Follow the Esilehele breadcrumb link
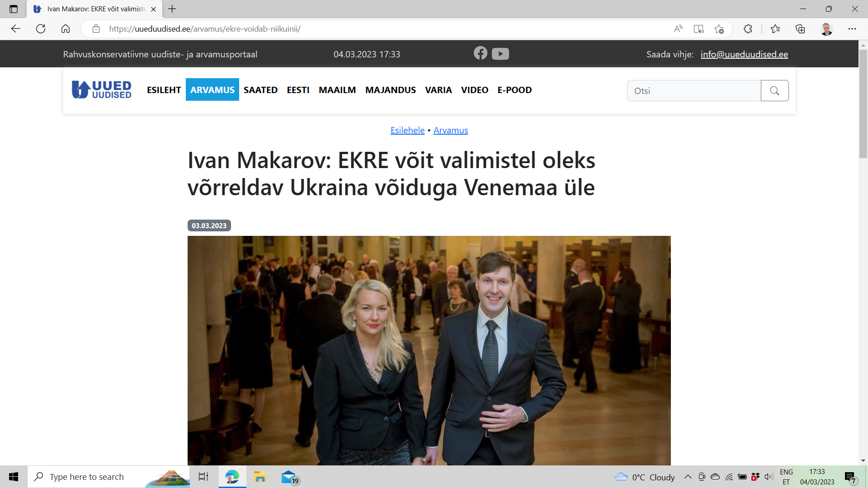The width and height of the screenshot is (868, 488). click(x=407, y=130)
